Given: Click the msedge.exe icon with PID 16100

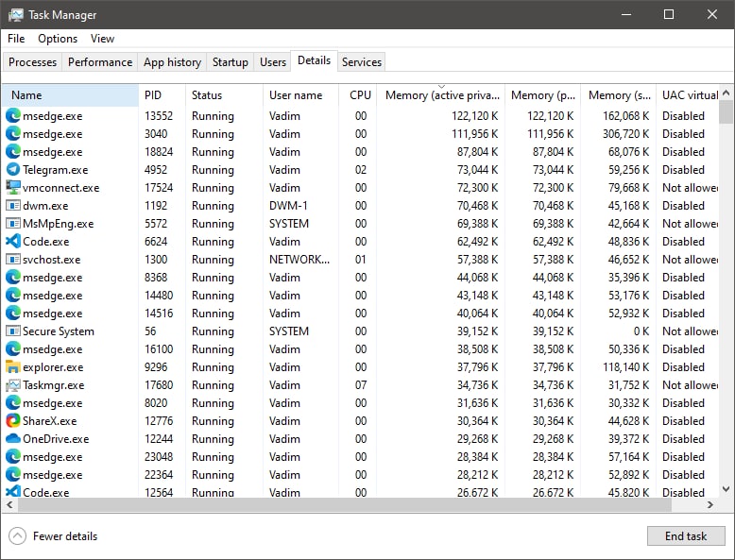Looking at the screenshot, I should click(13, 349).
